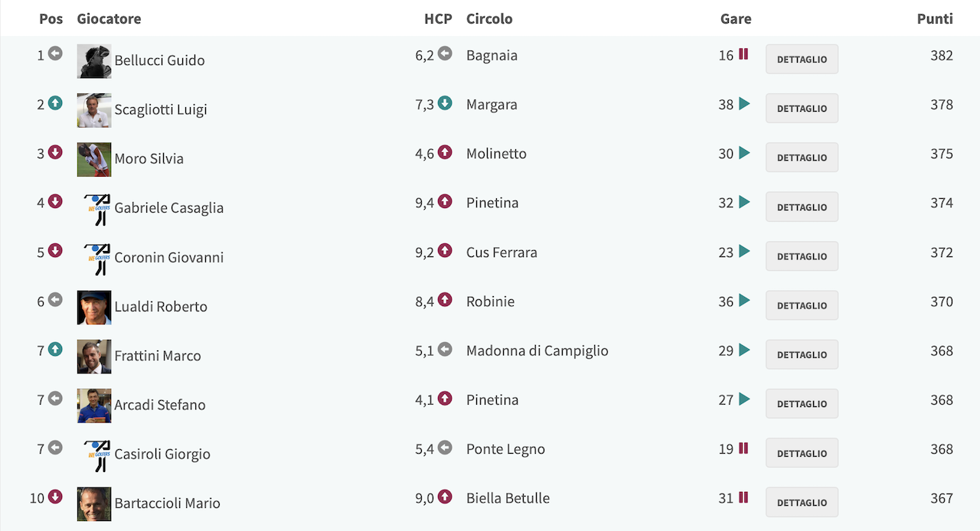Screen dimensions: 980x531
Task: Open Silvia Moro's profile photo
Action: [x=94, y=159]
